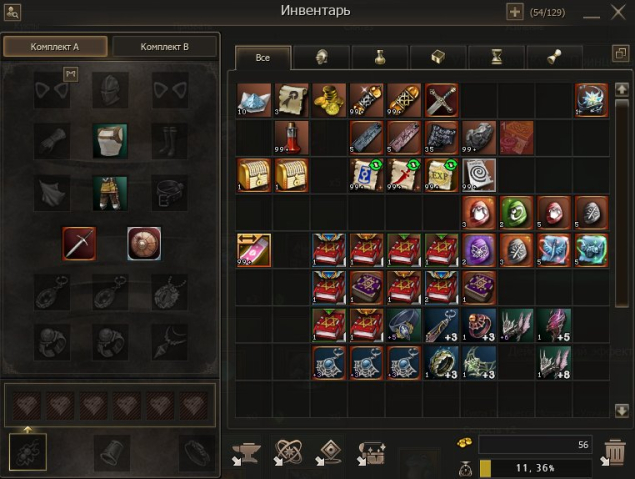
Task: Switch to the hourglass filter tab
Action: pyautogui.click(x=496, y=57)
